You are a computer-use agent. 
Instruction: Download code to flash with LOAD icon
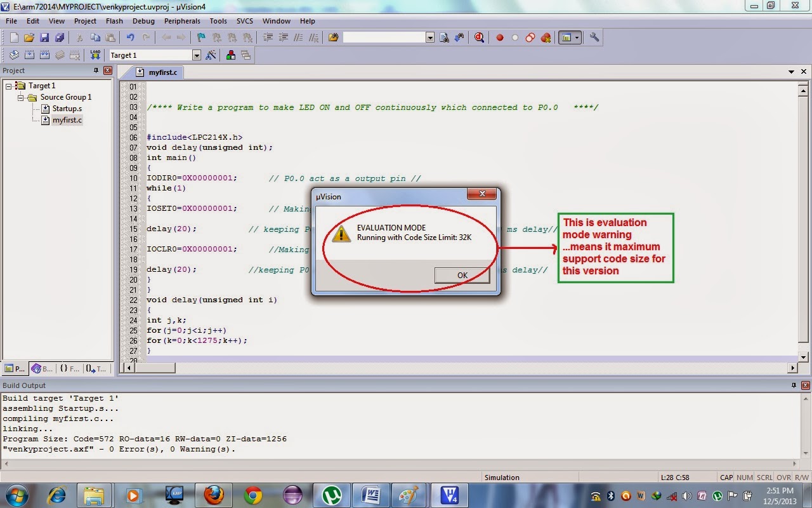coord(95,55)
